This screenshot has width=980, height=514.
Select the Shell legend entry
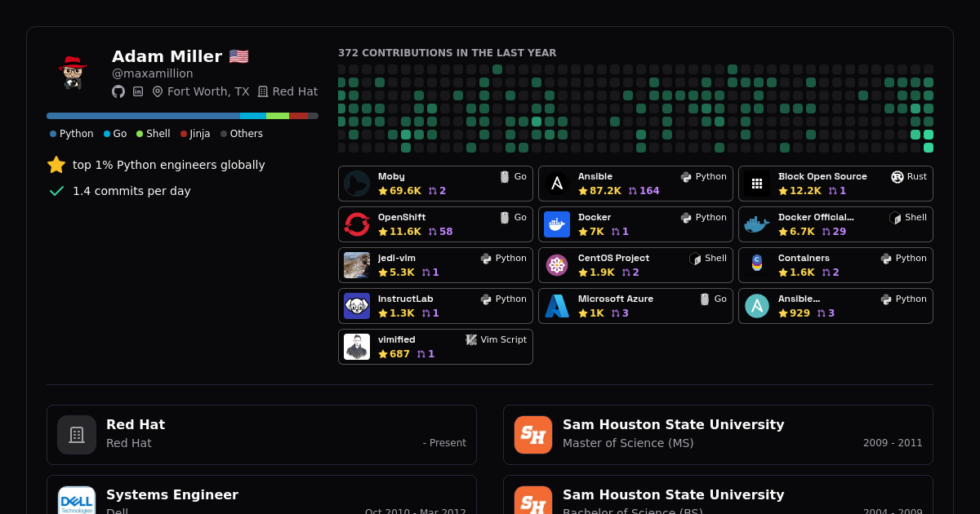pyautogui.click(x=154, y=134)
